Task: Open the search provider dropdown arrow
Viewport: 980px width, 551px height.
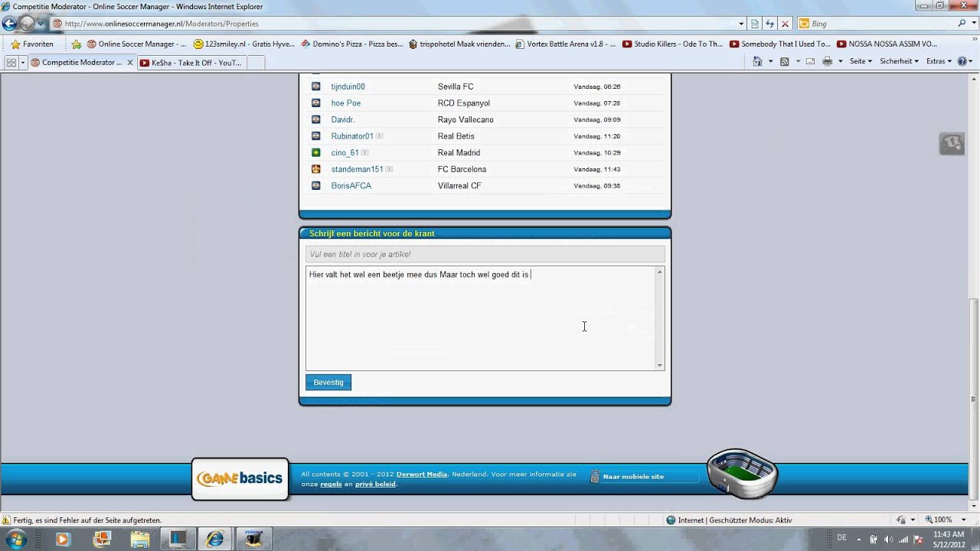Action: (975, 24)
